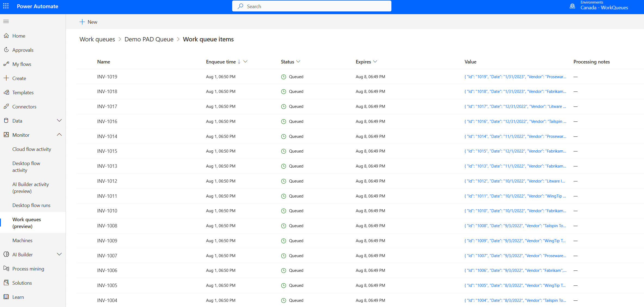Click the Home icon in sidebar
Image resolution: width=644 pixels, height=307 pixels.
6,36
